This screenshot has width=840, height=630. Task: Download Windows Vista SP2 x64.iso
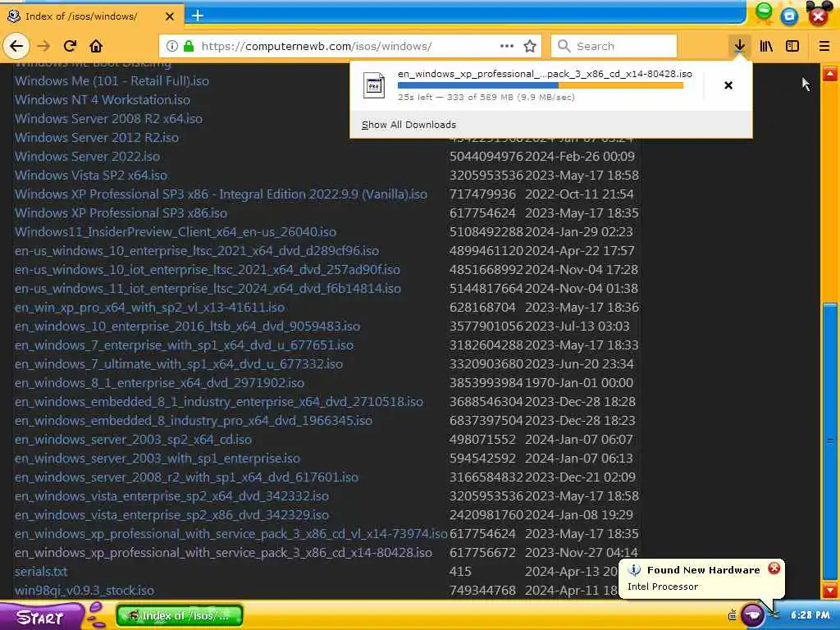[91, 176]
